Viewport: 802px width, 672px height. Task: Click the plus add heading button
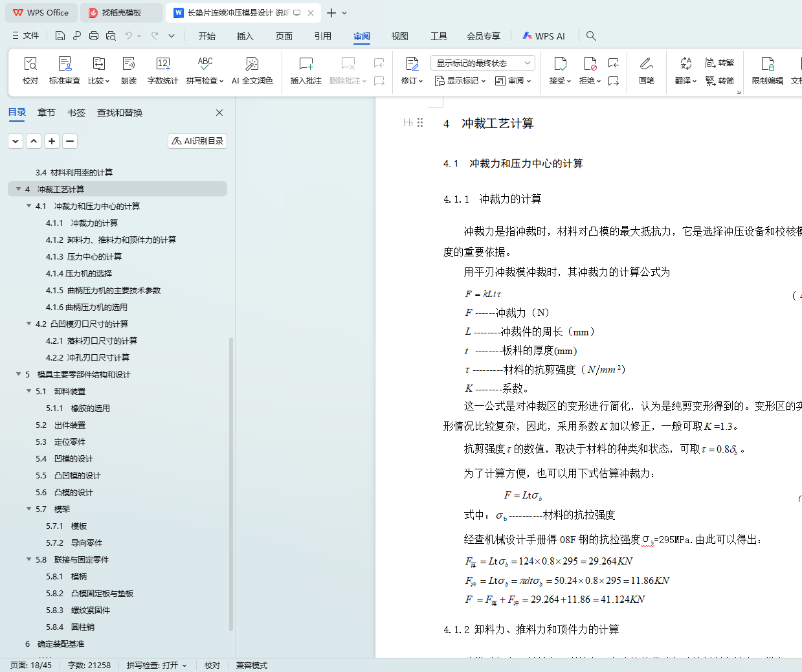tap(52, 140)
